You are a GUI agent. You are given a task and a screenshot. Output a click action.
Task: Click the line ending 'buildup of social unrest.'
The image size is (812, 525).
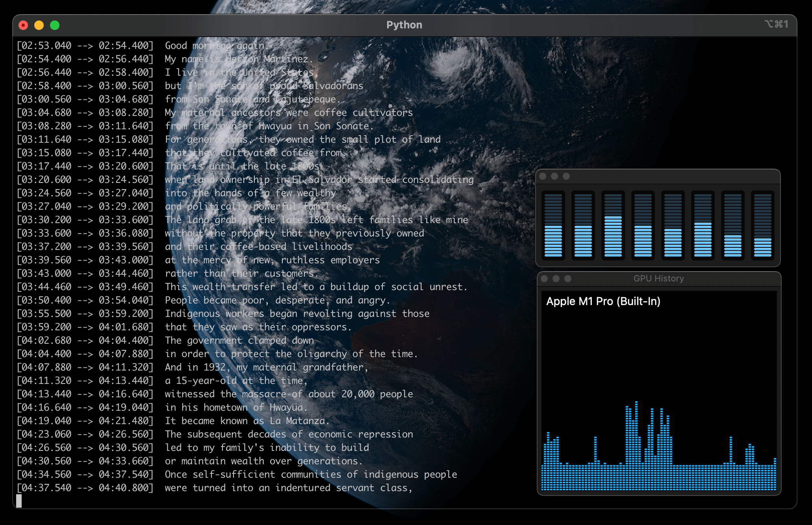316,287
